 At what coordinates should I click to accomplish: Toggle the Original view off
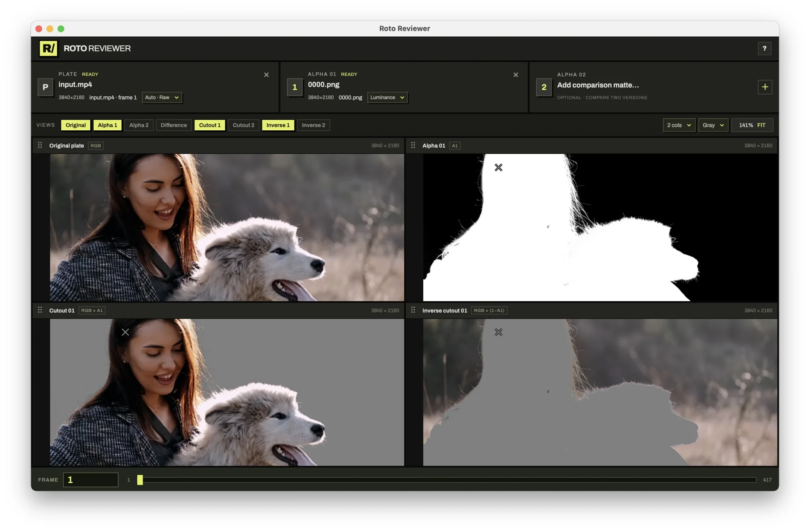pyautogui.click(x=76, y=125)
